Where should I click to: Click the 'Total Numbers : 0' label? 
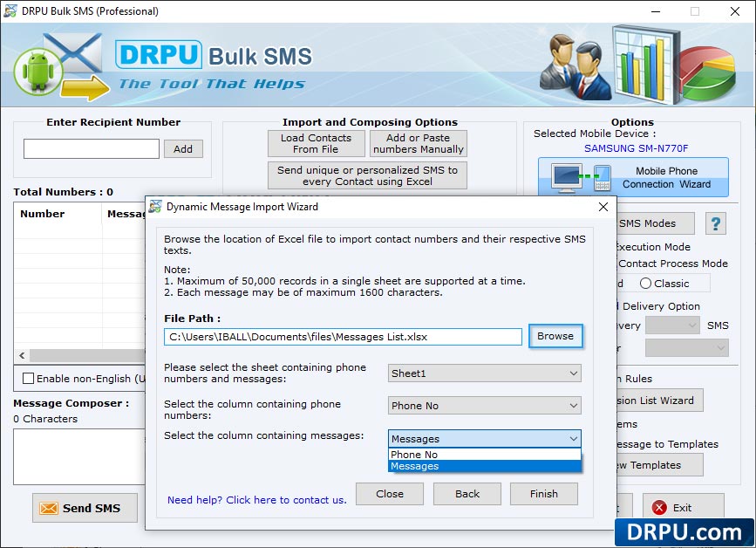(63, 192)
